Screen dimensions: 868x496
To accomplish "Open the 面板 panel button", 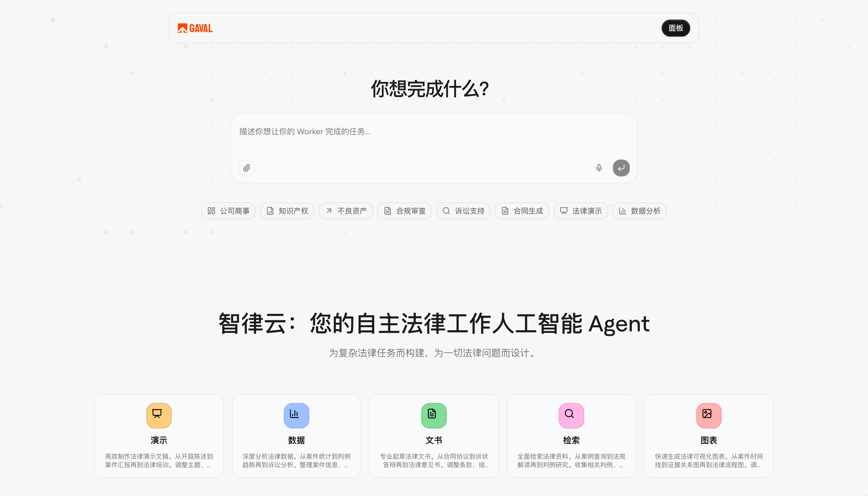I will (675, 28).
